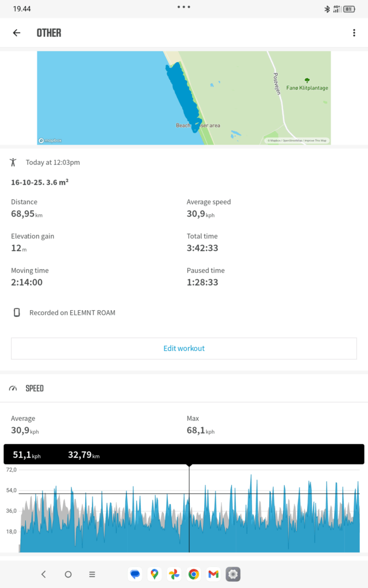Tap the back arrow next to OTHER
This screenshot has width=368, height=588.
point(16,33)
